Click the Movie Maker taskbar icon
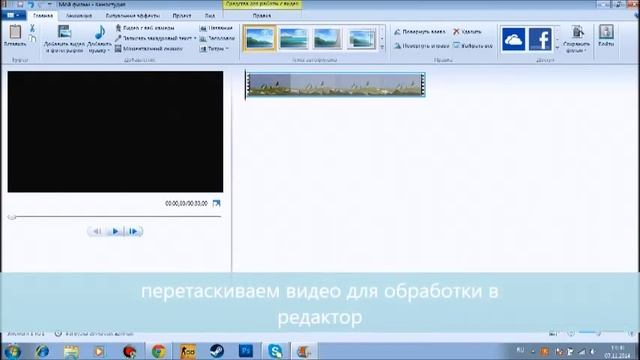This screenshot has height=360, width=640. point(304,351)
